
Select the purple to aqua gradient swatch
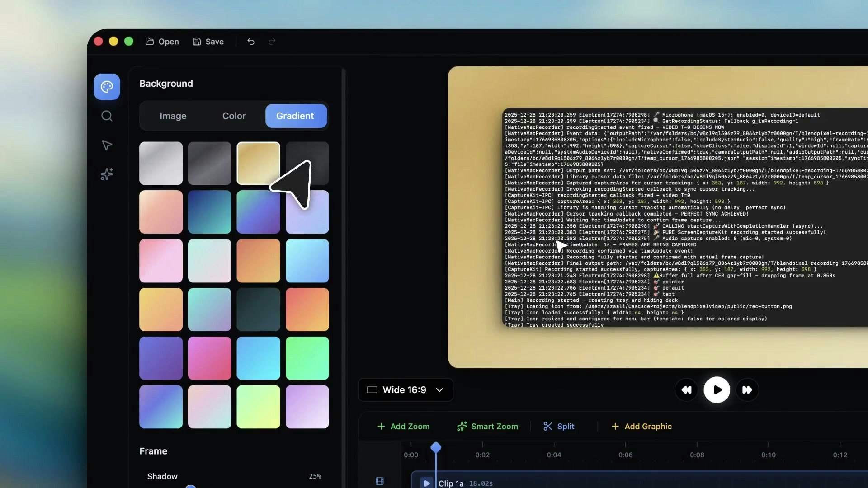click(x=161, y=407)
